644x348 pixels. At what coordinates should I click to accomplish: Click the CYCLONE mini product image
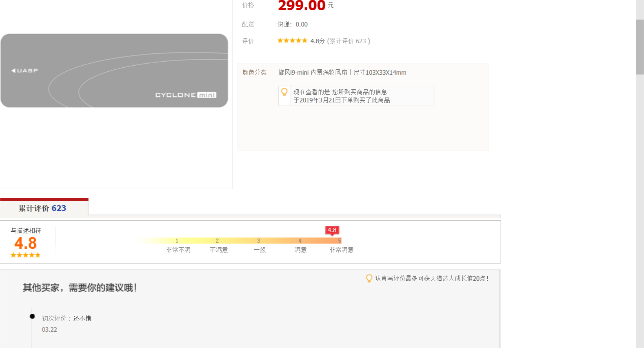pos(114,71)
